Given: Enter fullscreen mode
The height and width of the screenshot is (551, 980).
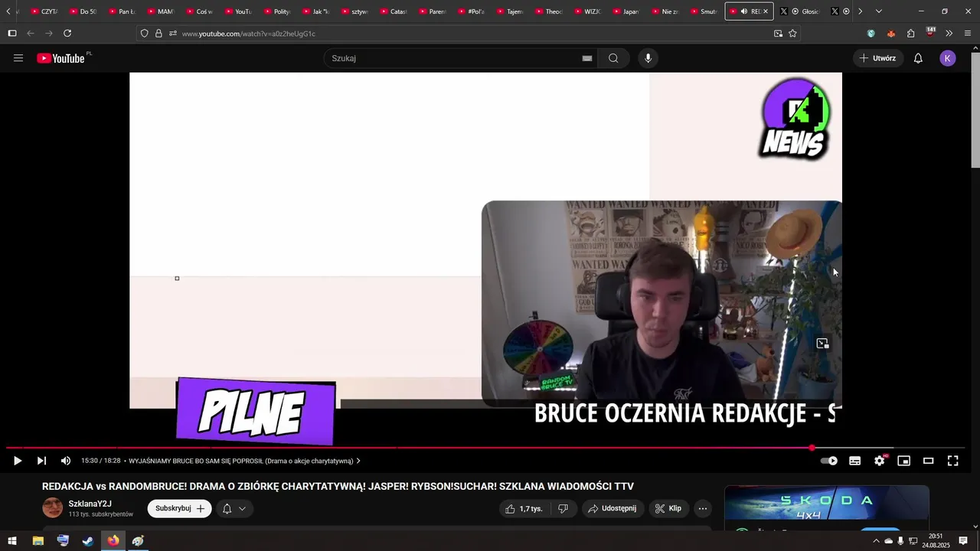Looking at the screenshot, I should point(952,461).
